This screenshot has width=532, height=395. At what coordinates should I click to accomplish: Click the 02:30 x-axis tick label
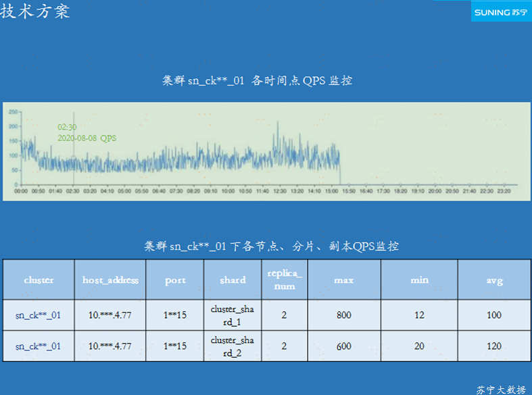(x=72, y=191)
